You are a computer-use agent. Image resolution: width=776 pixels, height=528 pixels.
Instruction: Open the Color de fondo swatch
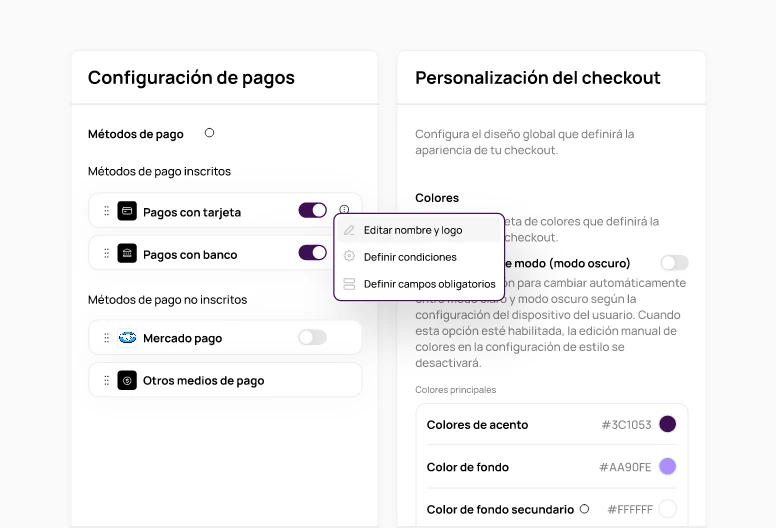[668, 466]
